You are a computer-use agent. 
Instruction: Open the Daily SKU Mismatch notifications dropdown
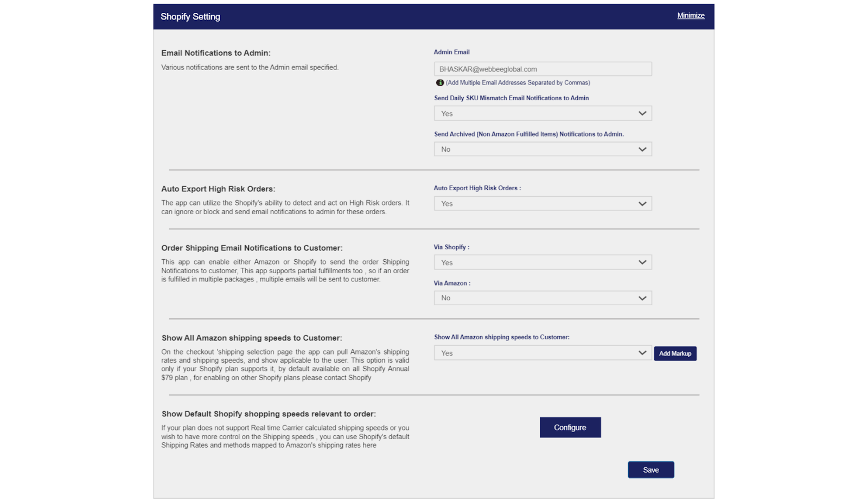pyautogui.click(x=542, y=113)
